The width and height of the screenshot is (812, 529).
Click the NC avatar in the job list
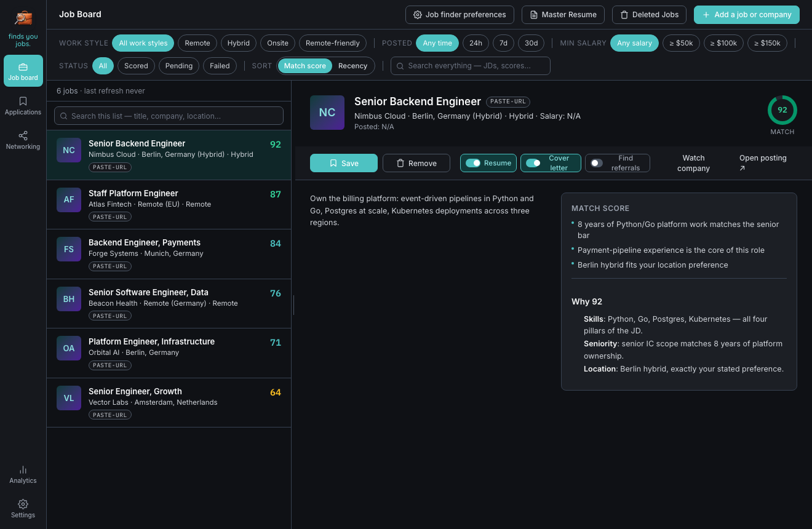(x=69, y=150)
